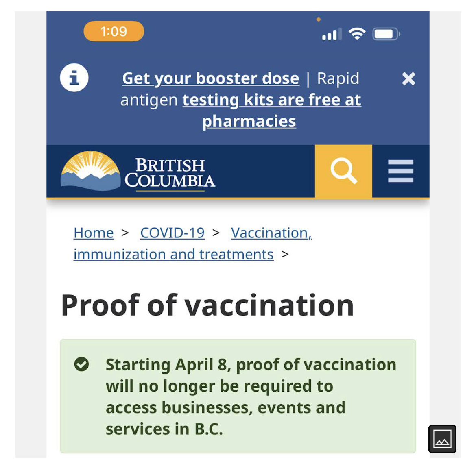Navigate to the COVID-19 breadcrumb
The image size is (476, 466).
click(x=172, y=233)
